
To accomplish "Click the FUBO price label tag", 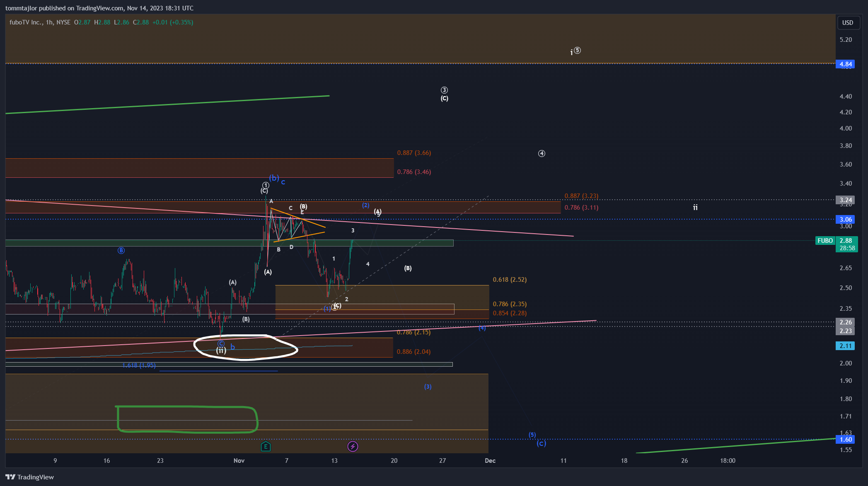I will pyautogui.click(x=825, y=241).
